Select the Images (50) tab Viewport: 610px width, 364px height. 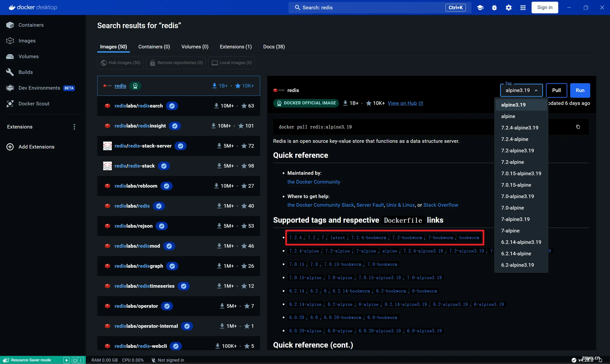click(113, 47)
